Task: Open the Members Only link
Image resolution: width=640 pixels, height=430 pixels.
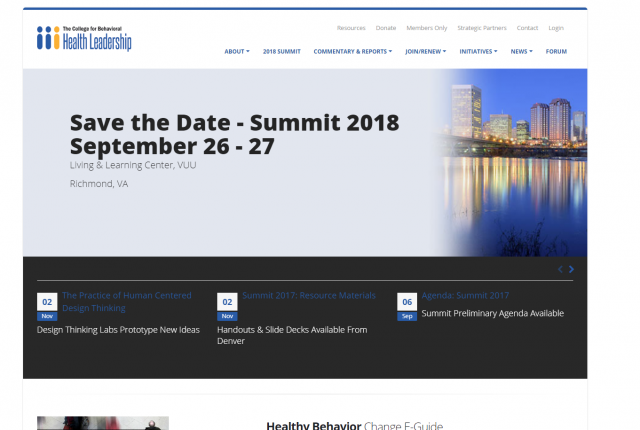Action: tap(427, 28)
